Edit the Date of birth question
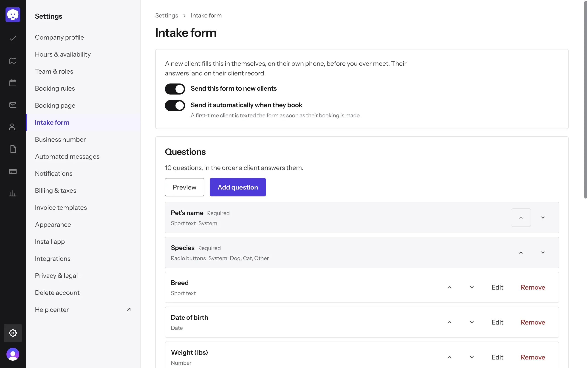Viewport: 588px width, 368px height. (497, 322)
